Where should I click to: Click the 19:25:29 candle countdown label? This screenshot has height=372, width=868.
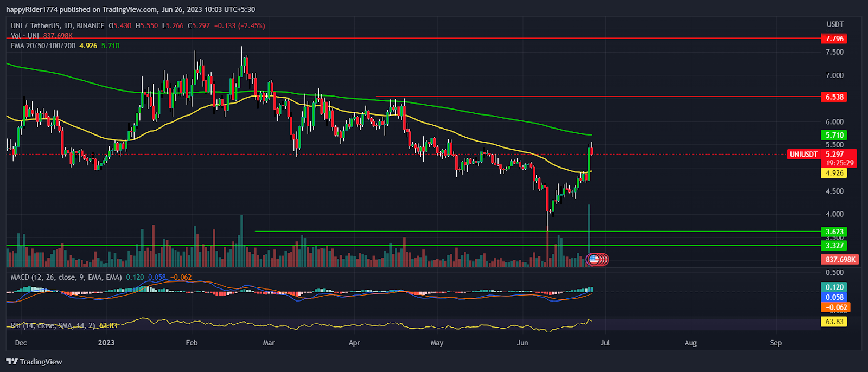(x=840, y=163)
